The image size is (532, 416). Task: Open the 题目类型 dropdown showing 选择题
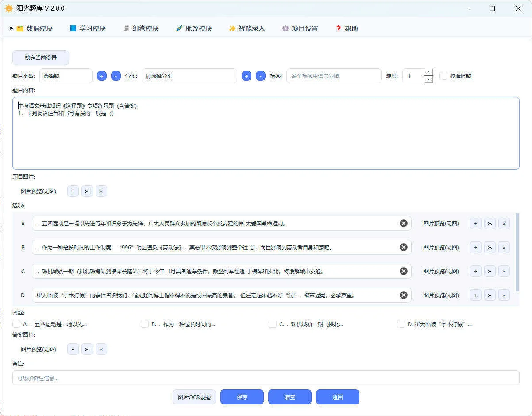[66, 76]
